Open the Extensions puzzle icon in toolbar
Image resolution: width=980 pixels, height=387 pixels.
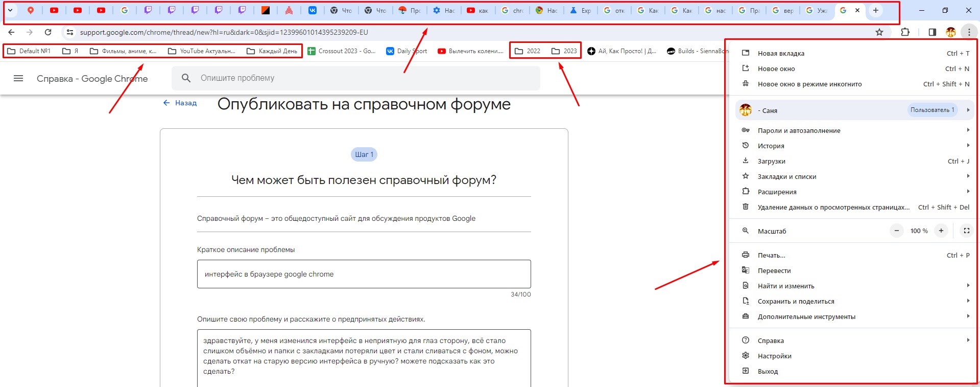pyautogui.click(x=905, y=32)
